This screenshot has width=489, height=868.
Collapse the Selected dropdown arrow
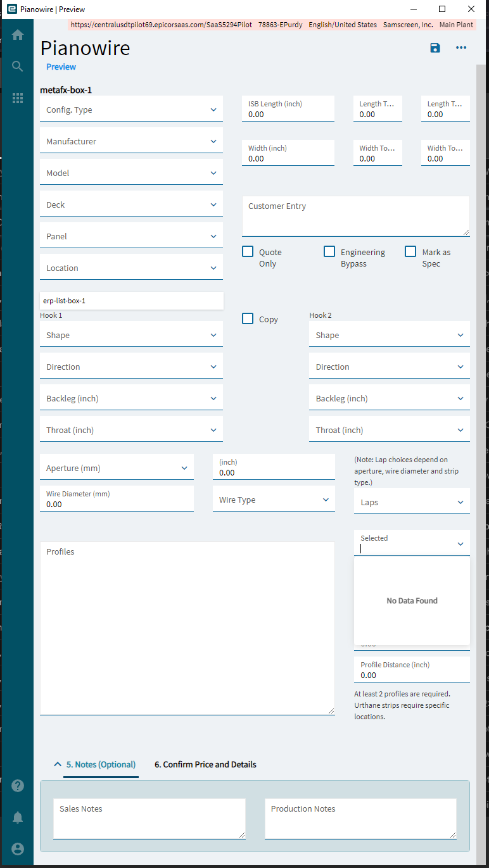point(460,544)
